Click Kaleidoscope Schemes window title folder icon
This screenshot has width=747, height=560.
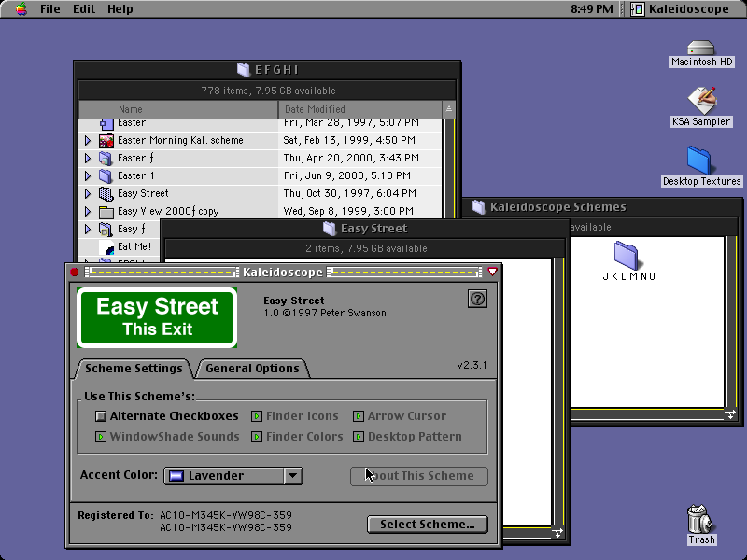[479, 207]
